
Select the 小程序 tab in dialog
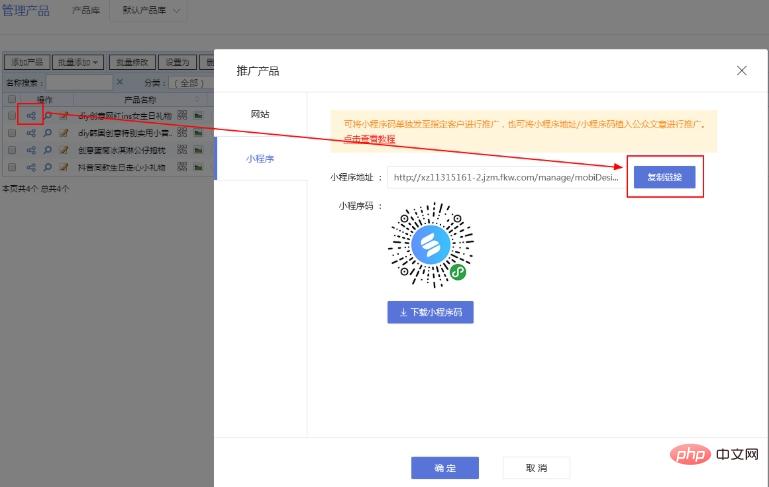260,158
